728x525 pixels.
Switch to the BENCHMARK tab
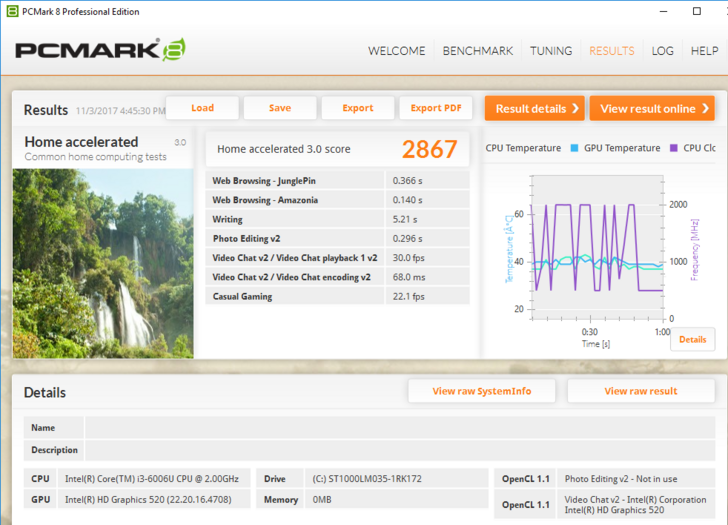coord(478,51)
